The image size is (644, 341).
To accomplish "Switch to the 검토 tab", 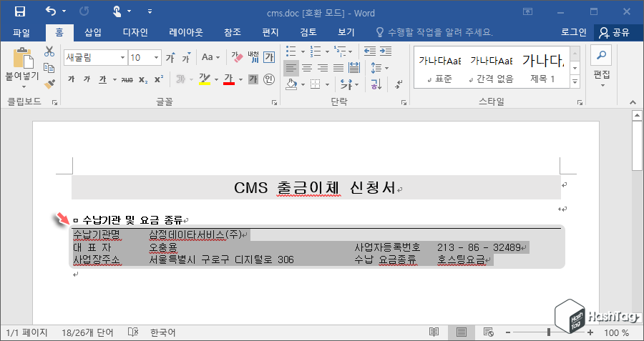I will pos(308,32).
